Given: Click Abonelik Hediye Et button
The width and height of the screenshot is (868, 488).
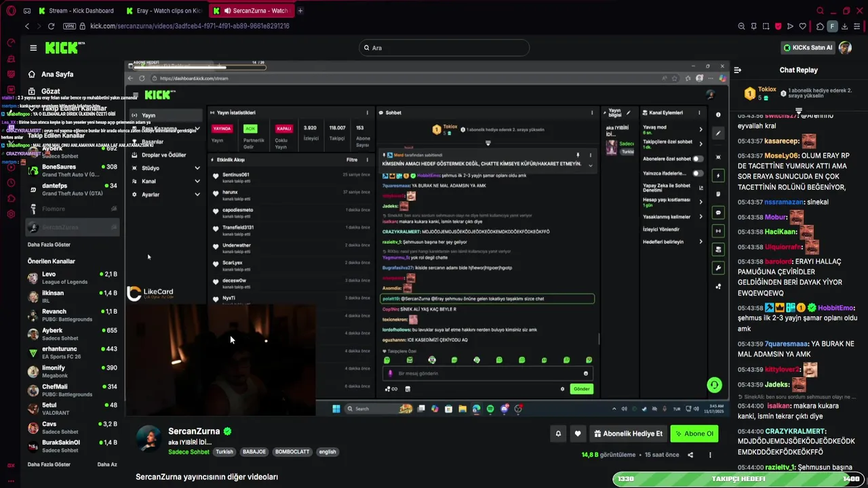Looking at the screenshot, I should coord(628,434).
